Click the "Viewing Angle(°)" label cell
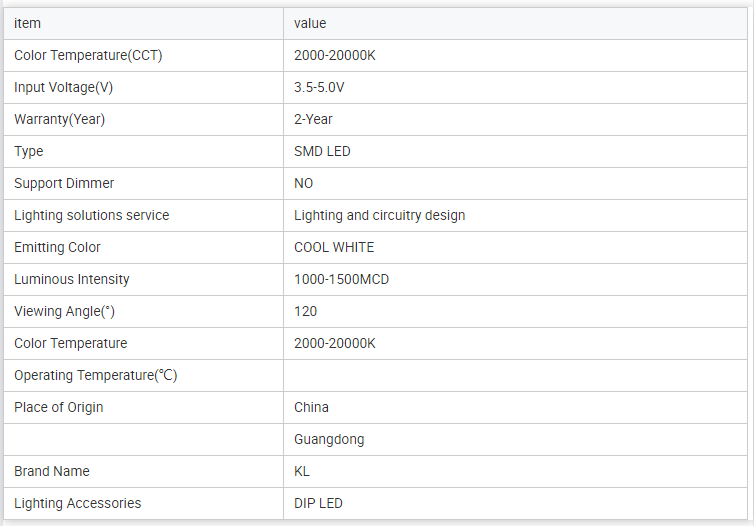The width and height of the screenshot is (754, 526). [65, 311]
